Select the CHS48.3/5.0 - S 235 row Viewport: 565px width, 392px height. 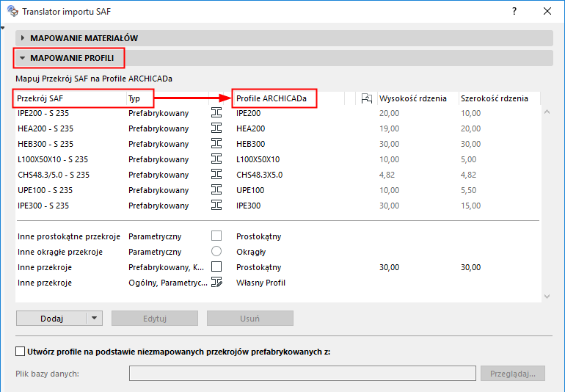pyautogui.click(x=277, y=175)
